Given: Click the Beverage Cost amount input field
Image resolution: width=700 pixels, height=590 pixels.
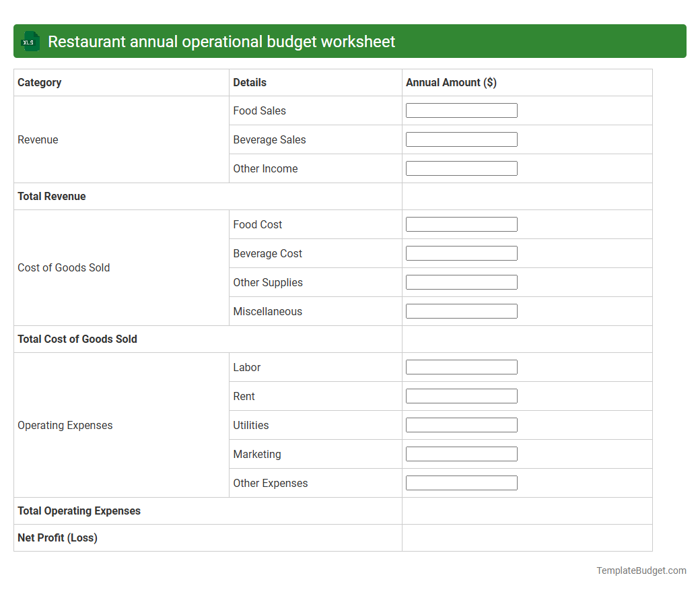Looking at the screenshot, I should coord(461,253).
